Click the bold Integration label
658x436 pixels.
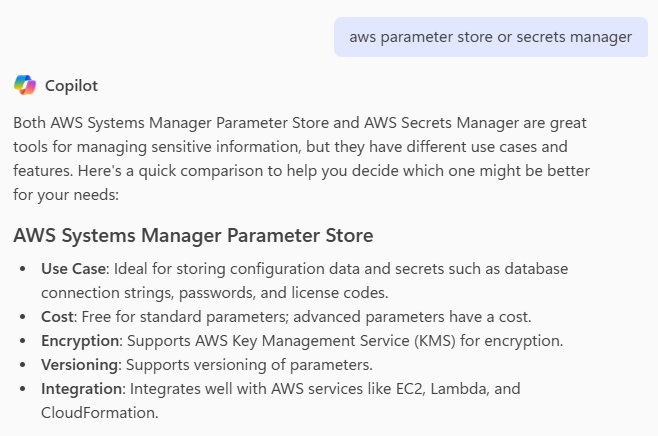click(81, 388)
